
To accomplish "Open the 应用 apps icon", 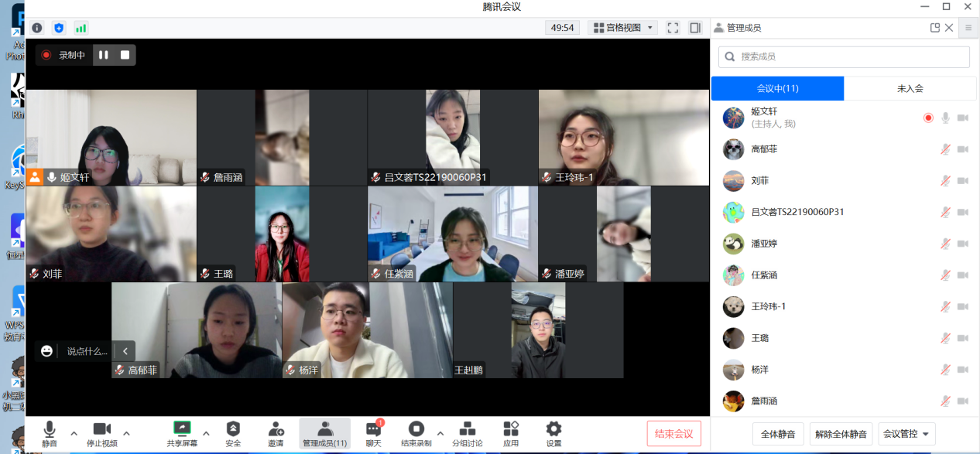I will click(x=511, y=431).
